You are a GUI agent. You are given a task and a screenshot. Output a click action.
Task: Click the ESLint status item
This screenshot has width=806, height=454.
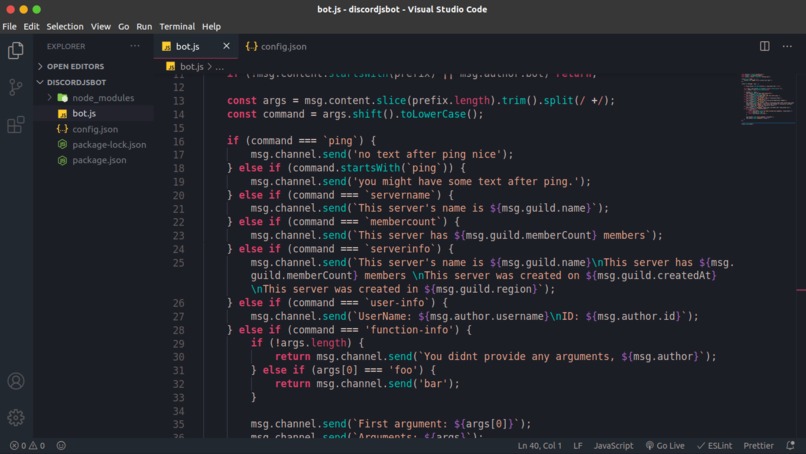(x=714, y=446)
